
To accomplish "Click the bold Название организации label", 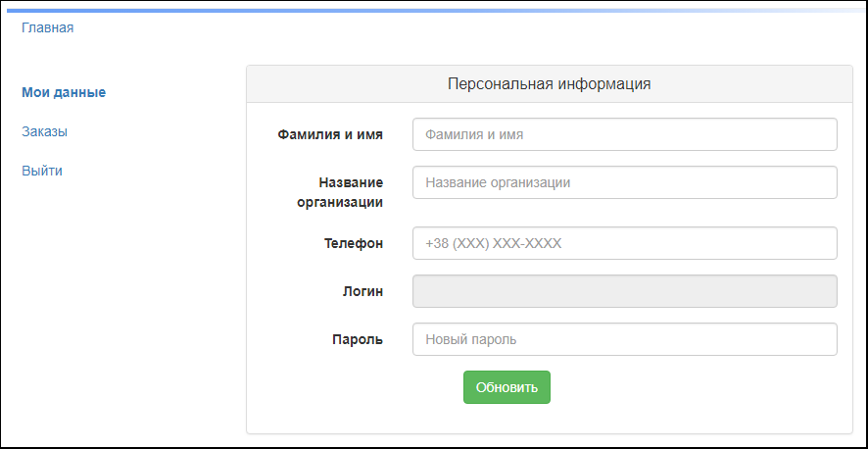I will 340,192.
